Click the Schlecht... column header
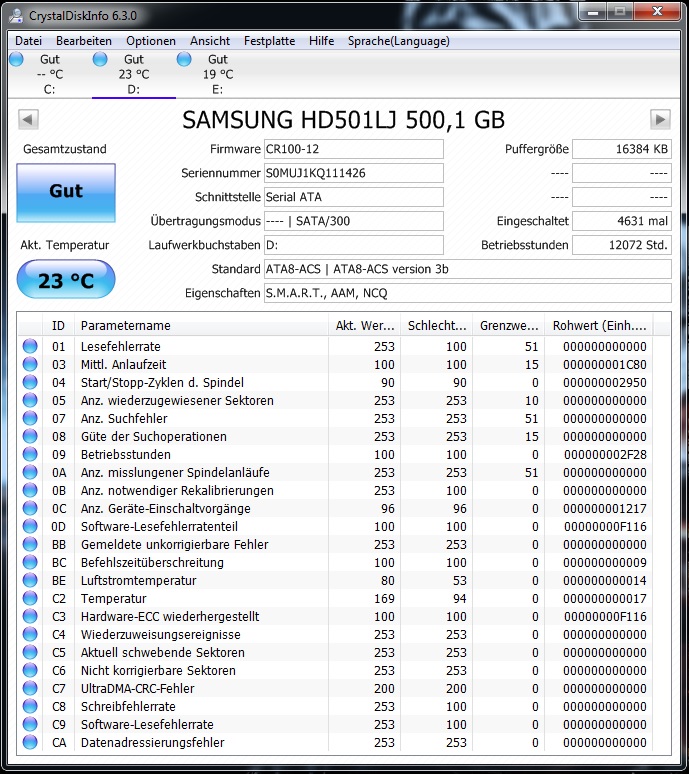Screen dimensions: 689x774 coord(437,326)
